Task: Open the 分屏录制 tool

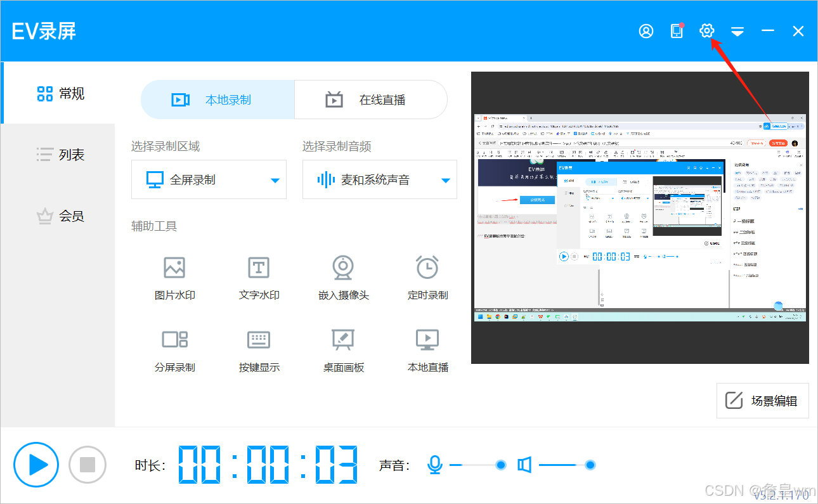Action: pyautogui.click(x=174, y=350)
